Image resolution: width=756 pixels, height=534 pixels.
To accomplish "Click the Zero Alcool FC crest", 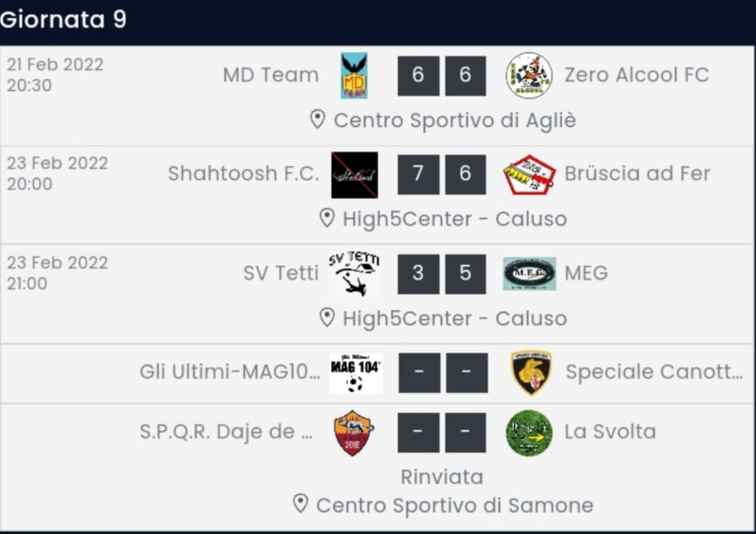I will pyautogui.click(x=529, y=76).
